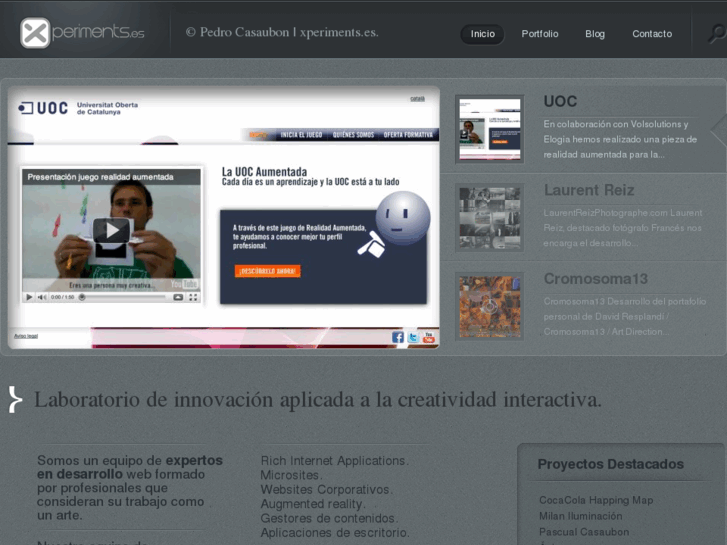
Task: Click '© Pedro Casaubon | xperiments.es.' text
Action: (282, 32)
